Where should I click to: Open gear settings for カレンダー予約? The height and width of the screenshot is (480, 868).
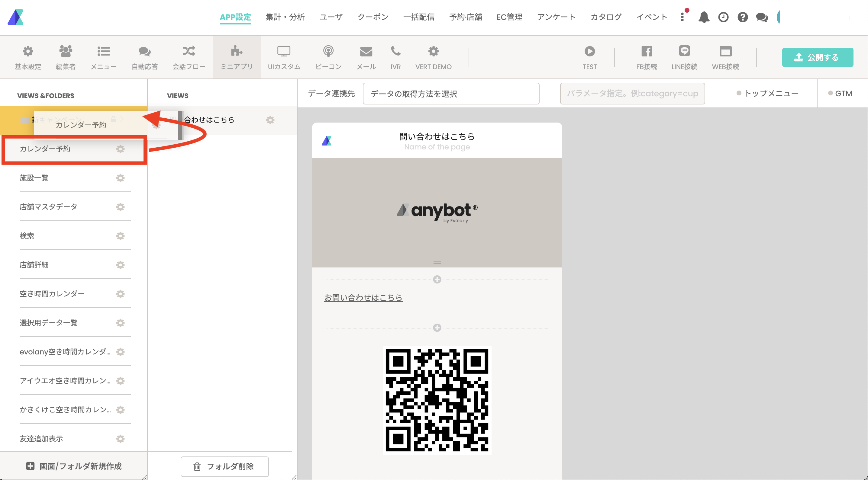click(120, 149)
